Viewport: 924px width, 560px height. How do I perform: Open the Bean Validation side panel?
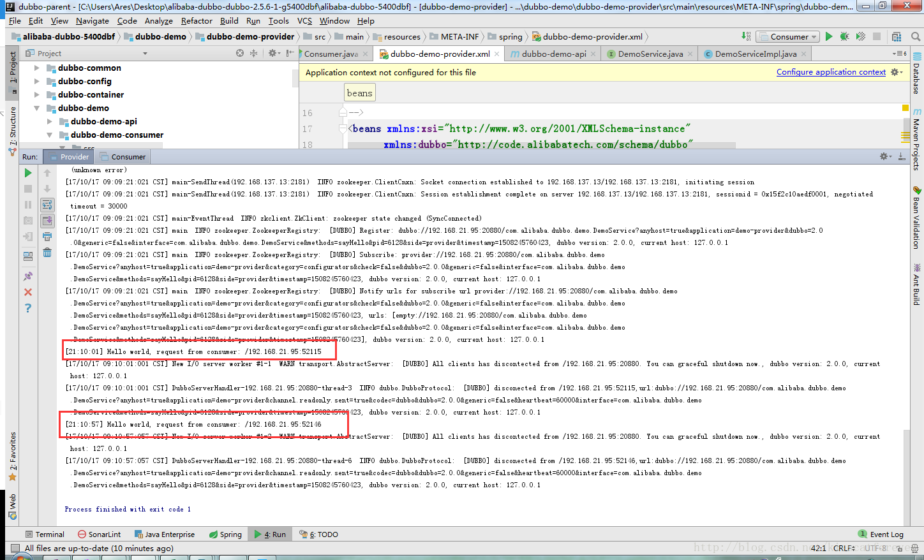point(917,217)
